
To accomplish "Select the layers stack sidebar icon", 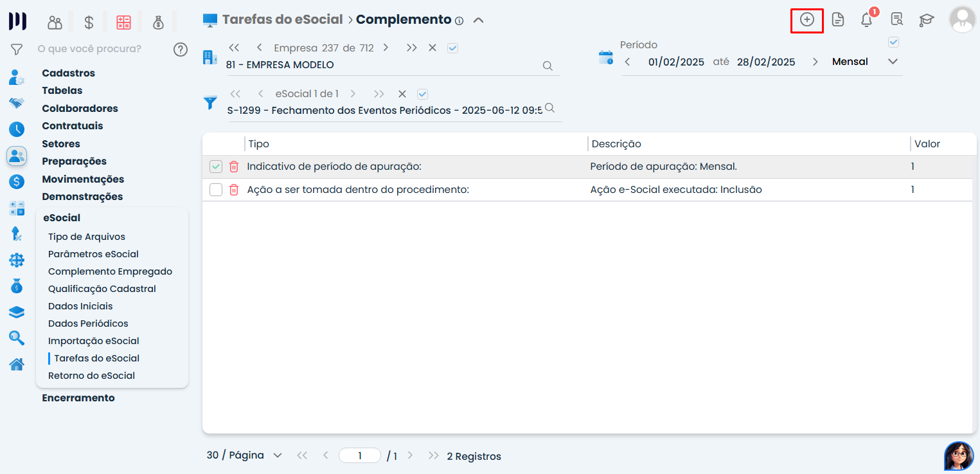I will [x=17, y=312].
